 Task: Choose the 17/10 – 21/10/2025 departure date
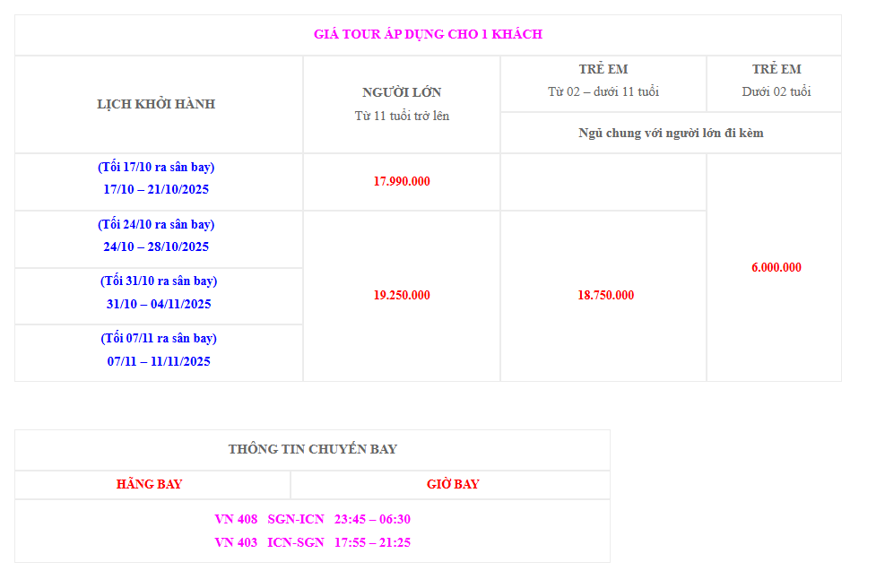click(x=156, y=189)
